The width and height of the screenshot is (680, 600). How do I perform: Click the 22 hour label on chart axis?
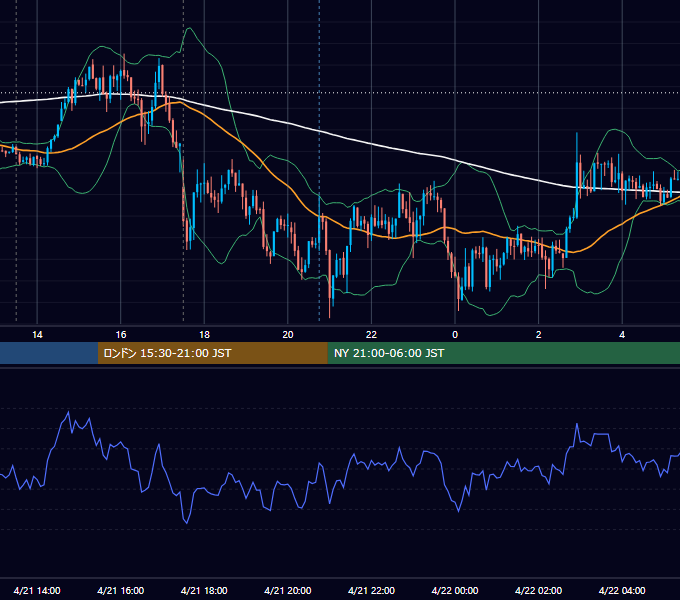371,335
